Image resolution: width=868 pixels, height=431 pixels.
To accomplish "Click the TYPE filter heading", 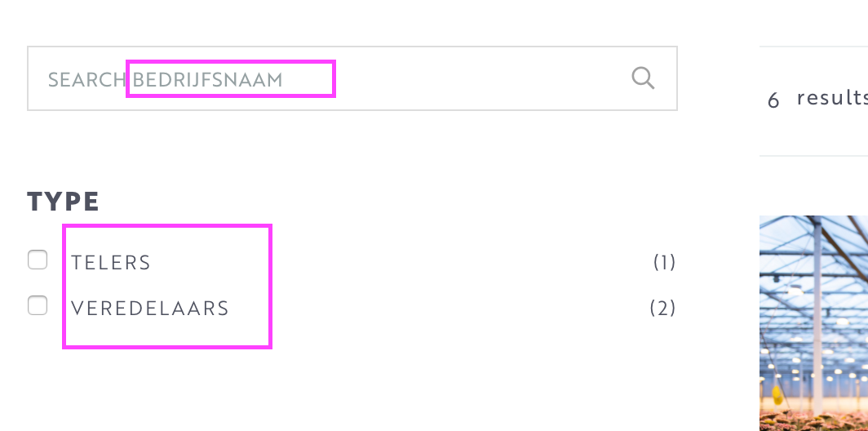I will [64, 201].
